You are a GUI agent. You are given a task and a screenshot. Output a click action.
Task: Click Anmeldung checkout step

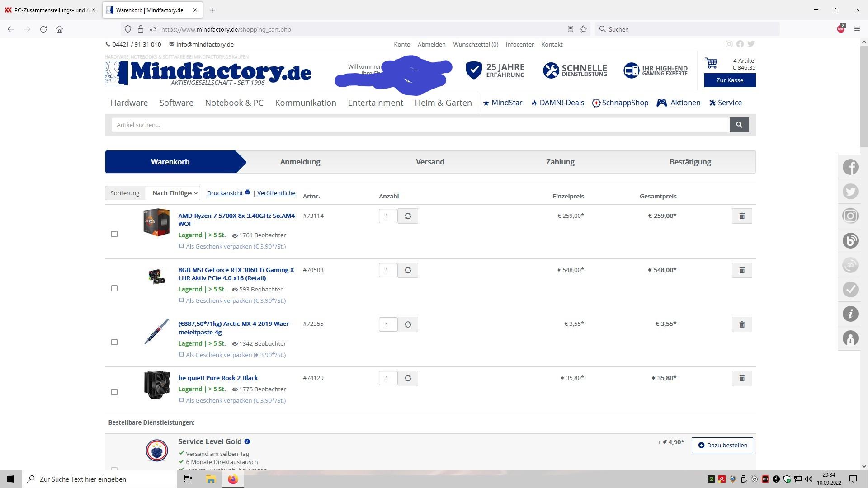[x=300, y=162]
